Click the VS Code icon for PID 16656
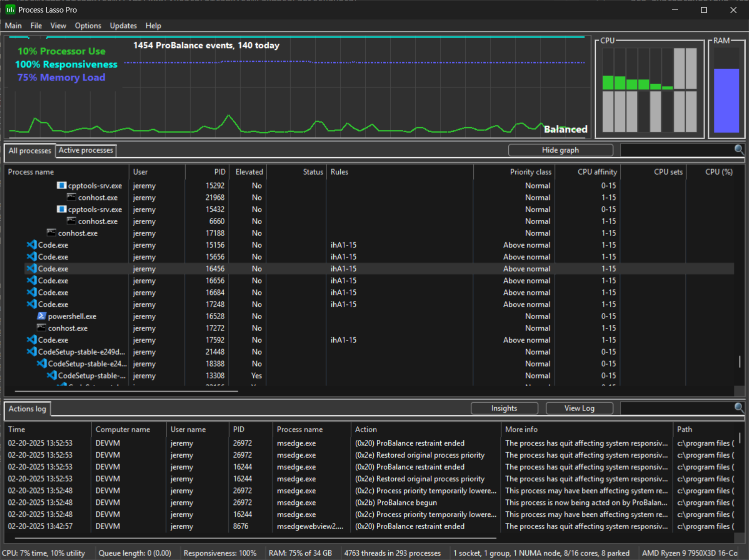Screen dimensions: 749x560 coord(32,280)
